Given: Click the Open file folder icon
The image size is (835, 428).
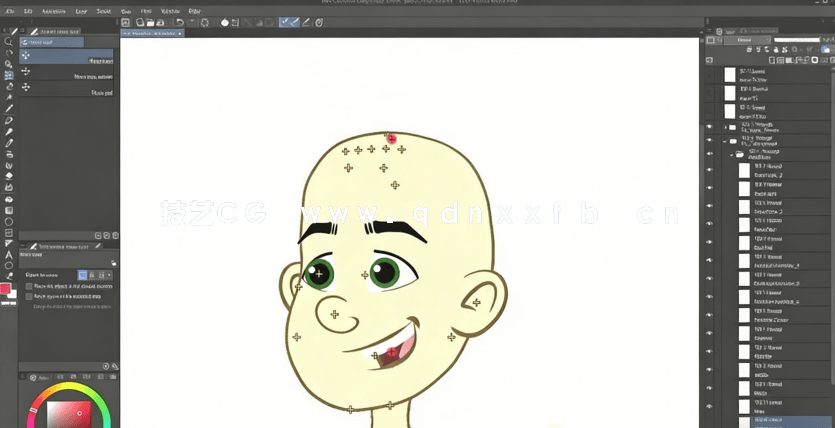Looking at the screenshot, I should pyautogui.click(x=151, y=22).
